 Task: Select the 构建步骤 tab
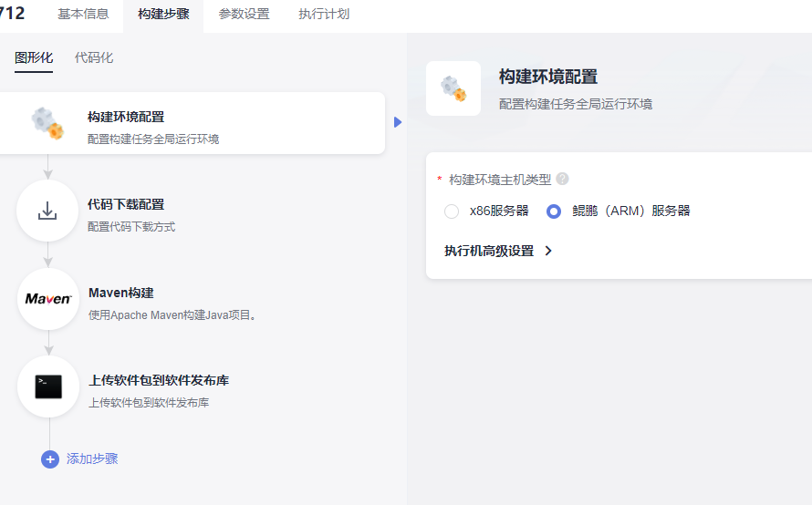point(163,14)
